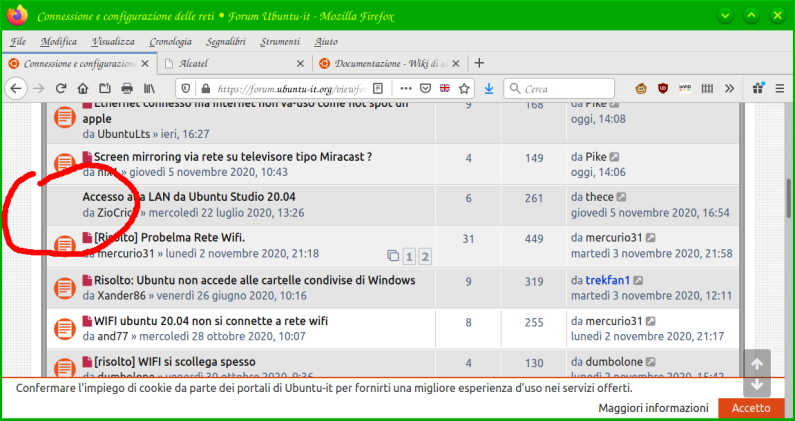This screenshot has width=795, height=421.
Task: Open topic Ubuntu non accede alle cartelle condivise
Action: click(x=255, y=280)
